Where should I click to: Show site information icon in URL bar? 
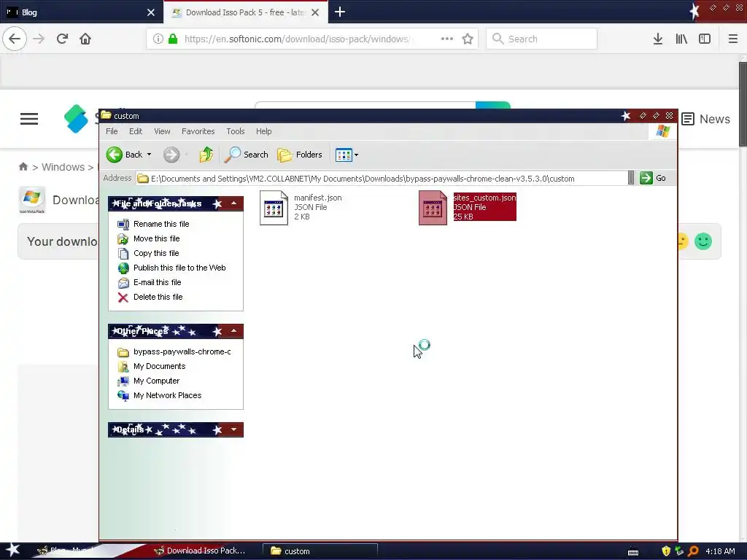tap(158, 39)
